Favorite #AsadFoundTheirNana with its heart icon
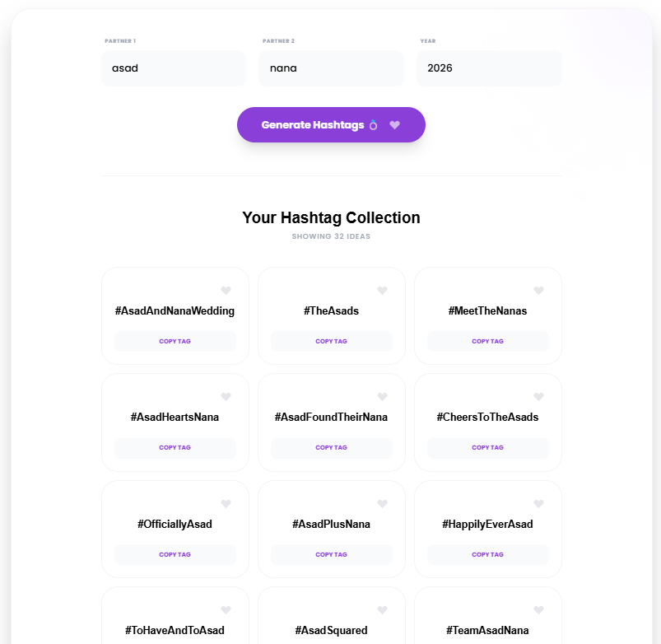The width and height of the screenshot is (661, 644). [x=382, y=397]
